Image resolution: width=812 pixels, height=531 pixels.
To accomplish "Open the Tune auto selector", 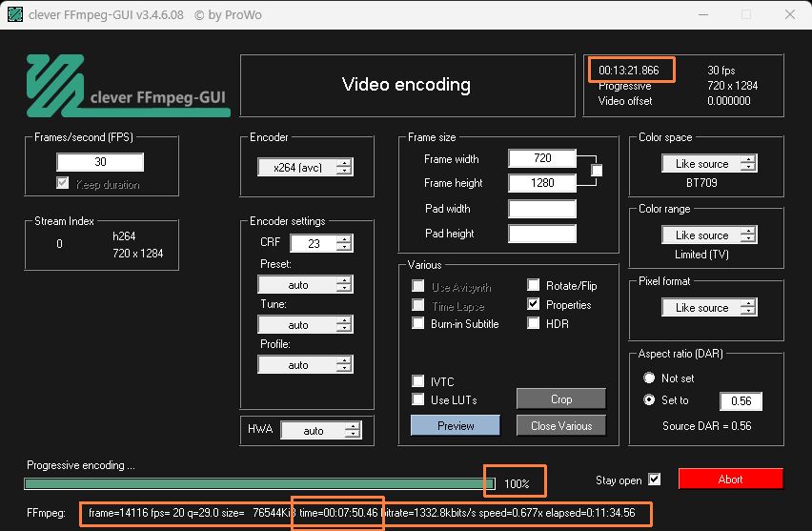I will pos(306,324).
